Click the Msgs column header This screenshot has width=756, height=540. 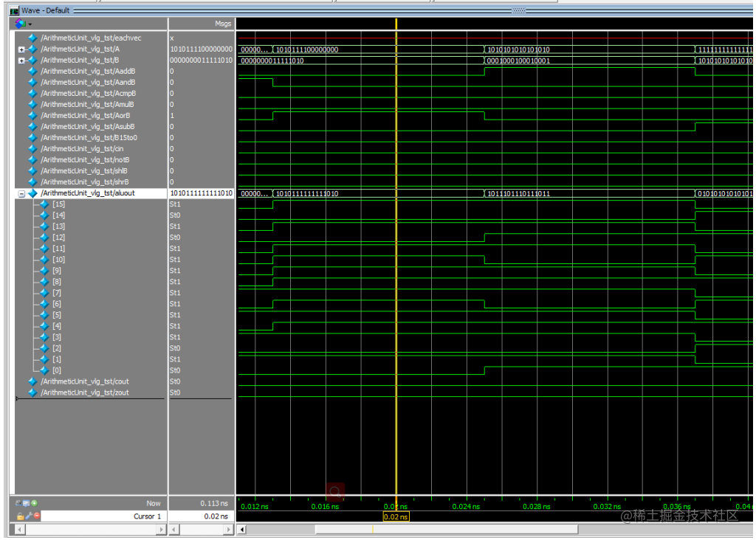click(223, 24)
